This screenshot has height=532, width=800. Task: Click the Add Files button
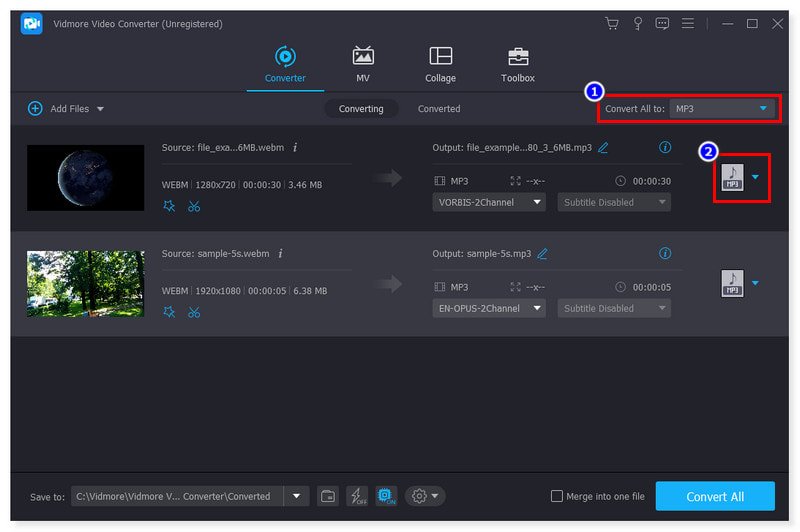click(x=65, y=108)
